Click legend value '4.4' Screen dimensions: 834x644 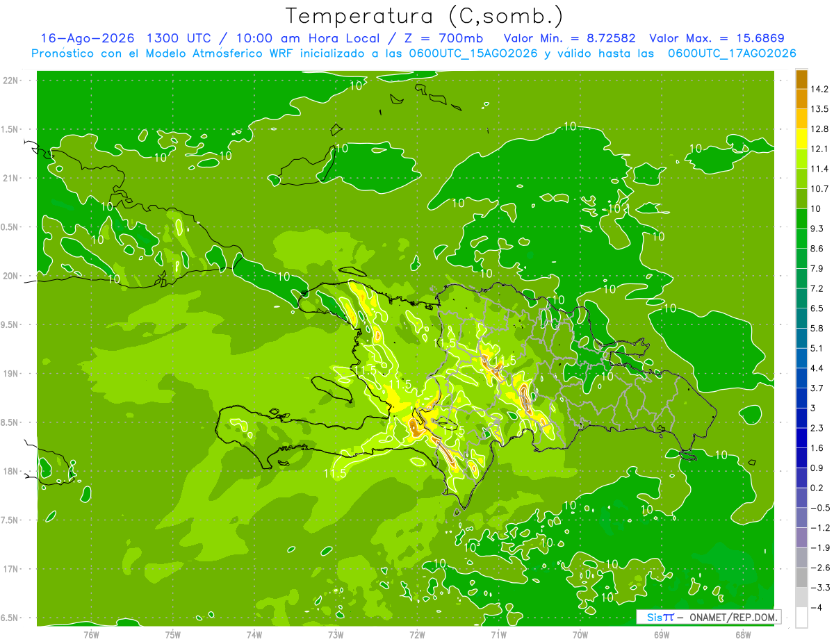(817, 368)
